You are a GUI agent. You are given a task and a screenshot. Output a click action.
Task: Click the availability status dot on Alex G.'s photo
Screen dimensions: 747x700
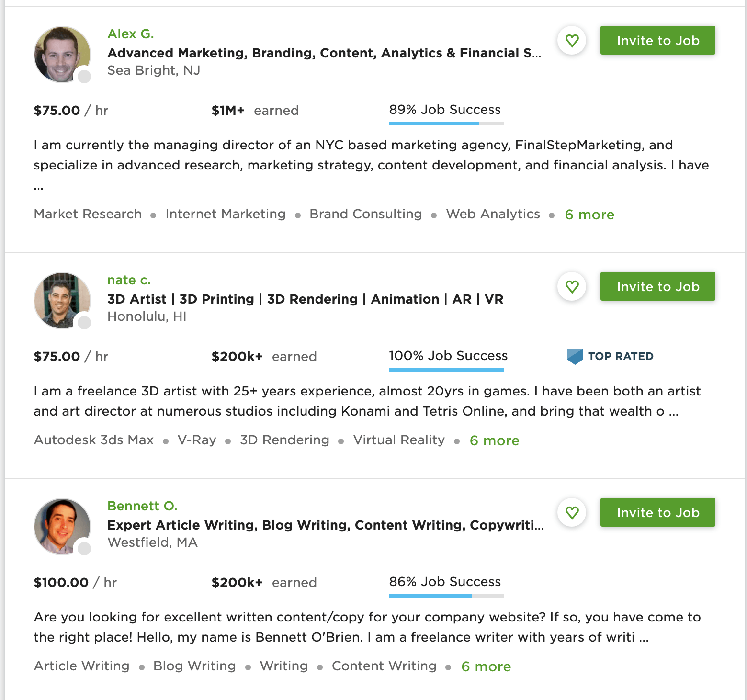tap(83, 77)
